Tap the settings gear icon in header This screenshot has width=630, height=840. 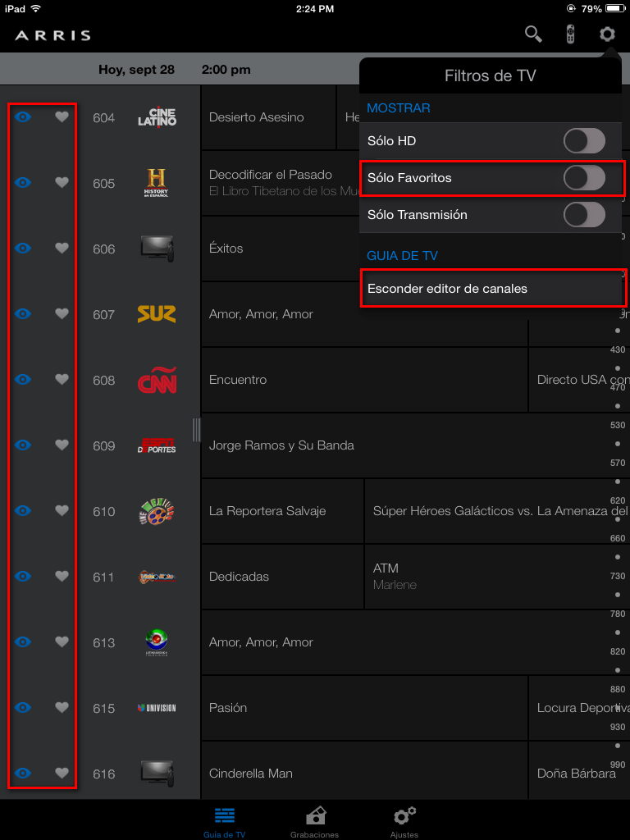click(607, 34)
